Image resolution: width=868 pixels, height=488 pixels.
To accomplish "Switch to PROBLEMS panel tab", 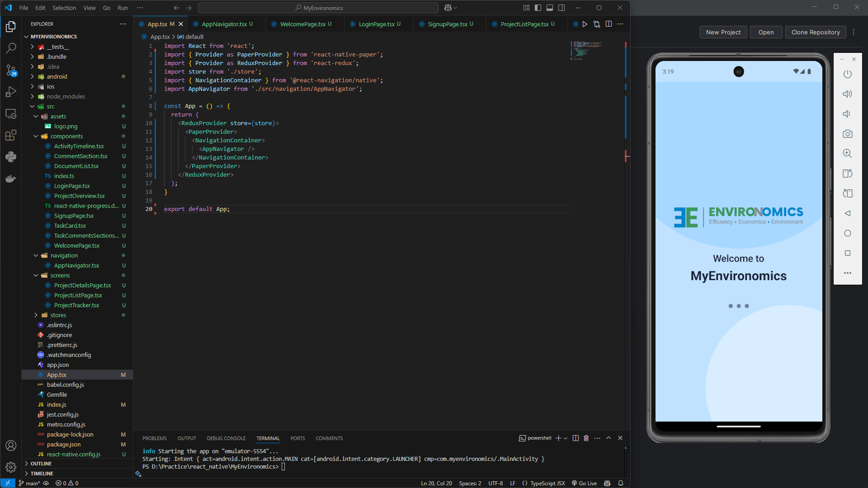I will [154, 438].
